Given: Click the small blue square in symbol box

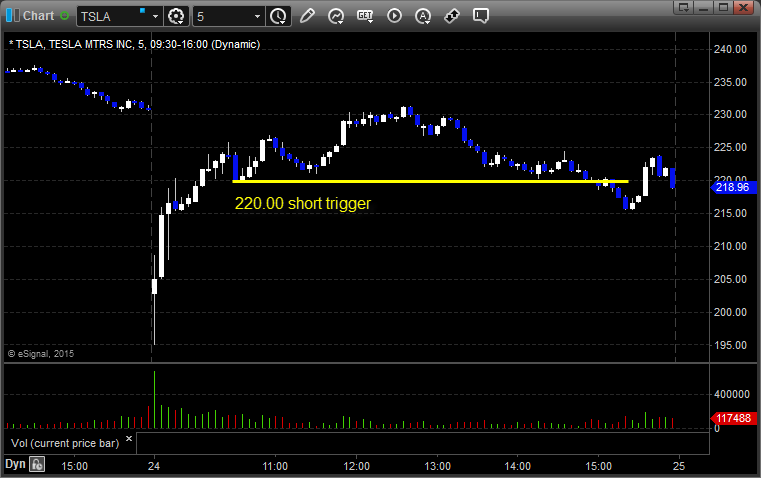Looking at the screenshot, I should (x=142, y=10).
